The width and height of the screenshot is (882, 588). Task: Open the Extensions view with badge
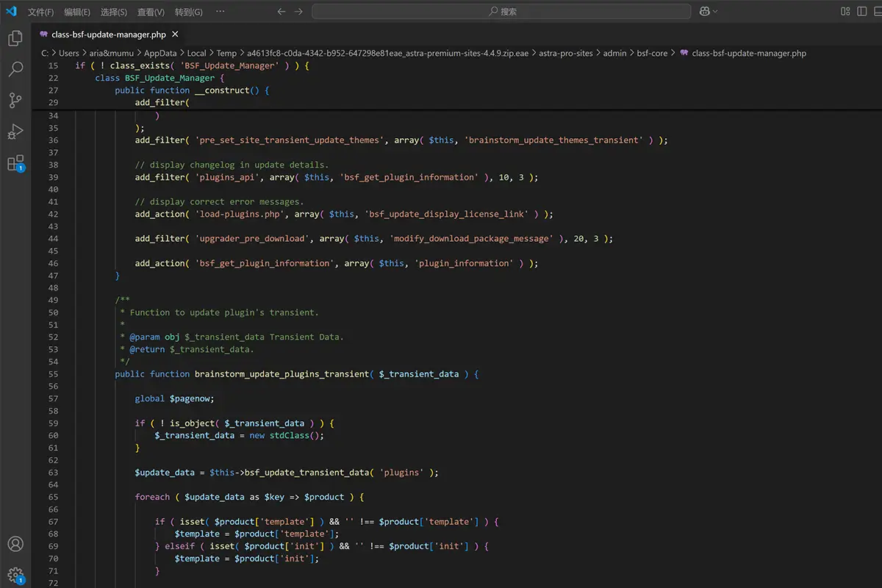point(15,164)
